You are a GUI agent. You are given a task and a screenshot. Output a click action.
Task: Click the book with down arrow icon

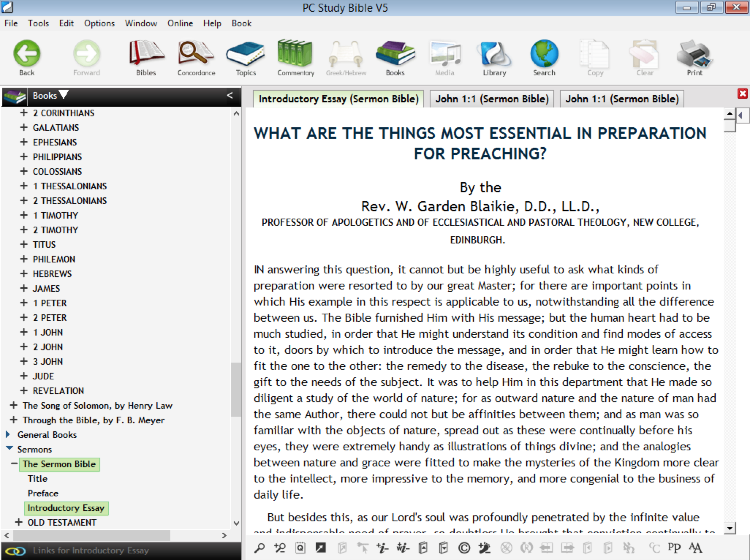pos(443,548)
